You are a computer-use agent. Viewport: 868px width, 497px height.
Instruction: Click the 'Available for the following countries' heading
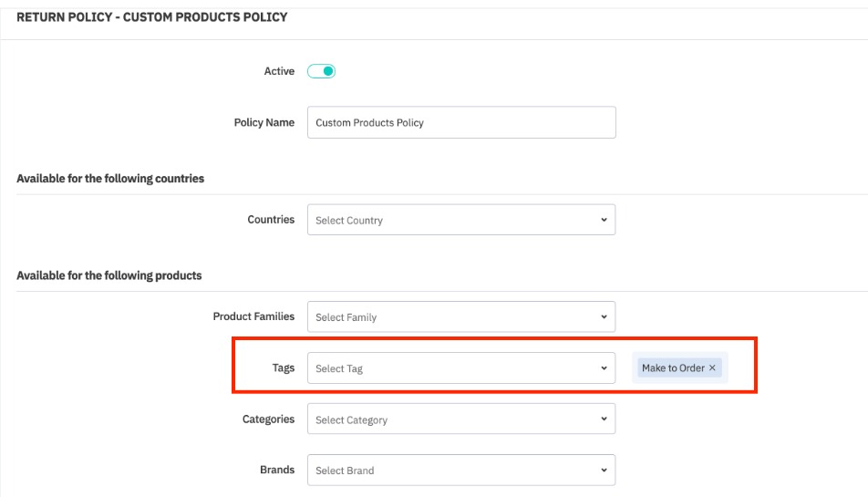110,179
